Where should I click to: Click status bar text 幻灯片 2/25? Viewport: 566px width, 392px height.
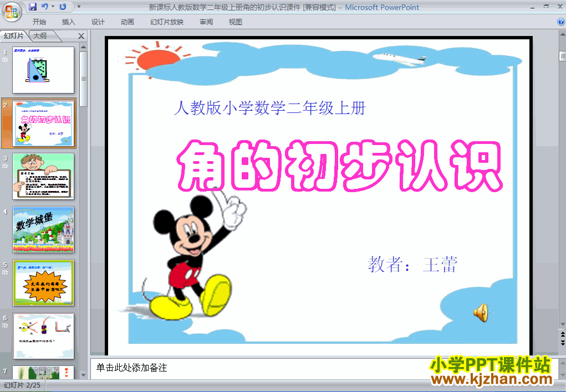22,385
